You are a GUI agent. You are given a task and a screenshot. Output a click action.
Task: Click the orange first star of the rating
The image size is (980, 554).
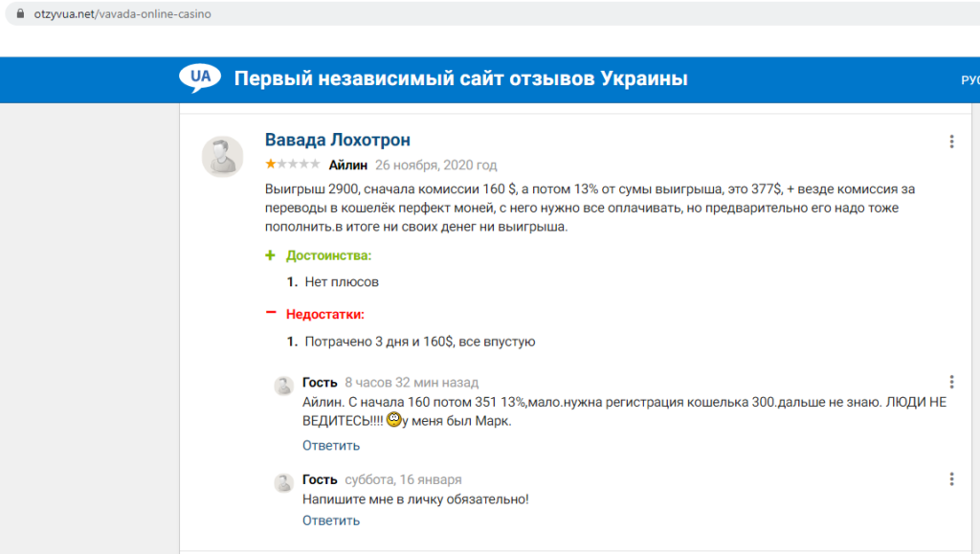(270, 165)
